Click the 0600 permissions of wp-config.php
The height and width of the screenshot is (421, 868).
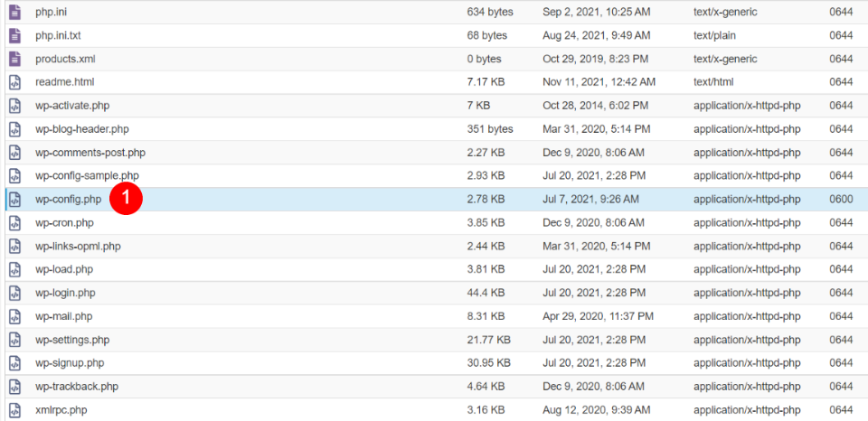[841, 199]
